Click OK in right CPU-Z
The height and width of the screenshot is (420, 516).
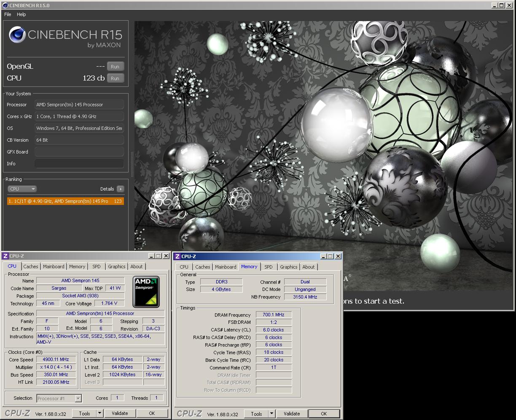[324, 414]
